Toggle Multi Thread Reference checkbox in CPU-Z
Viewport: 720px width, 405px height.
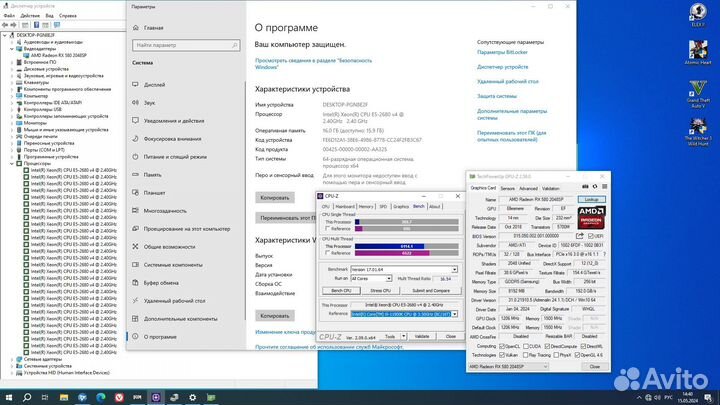pyautogui.click(x=327, y=253)
